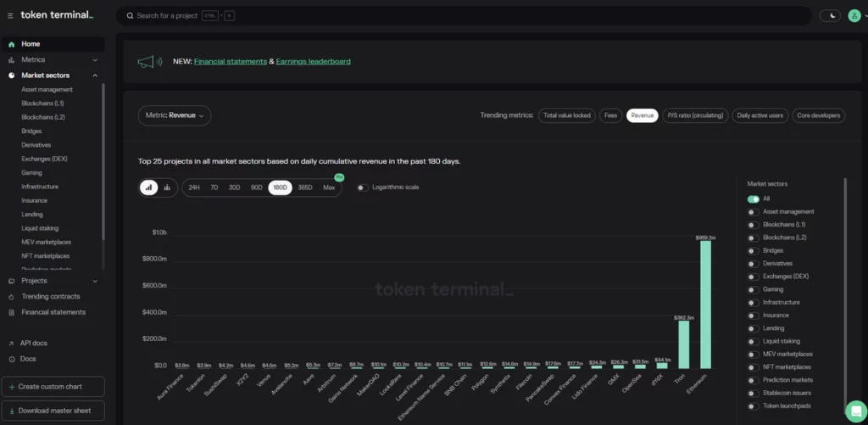Select the bar chart view icon

click(149, 187)
